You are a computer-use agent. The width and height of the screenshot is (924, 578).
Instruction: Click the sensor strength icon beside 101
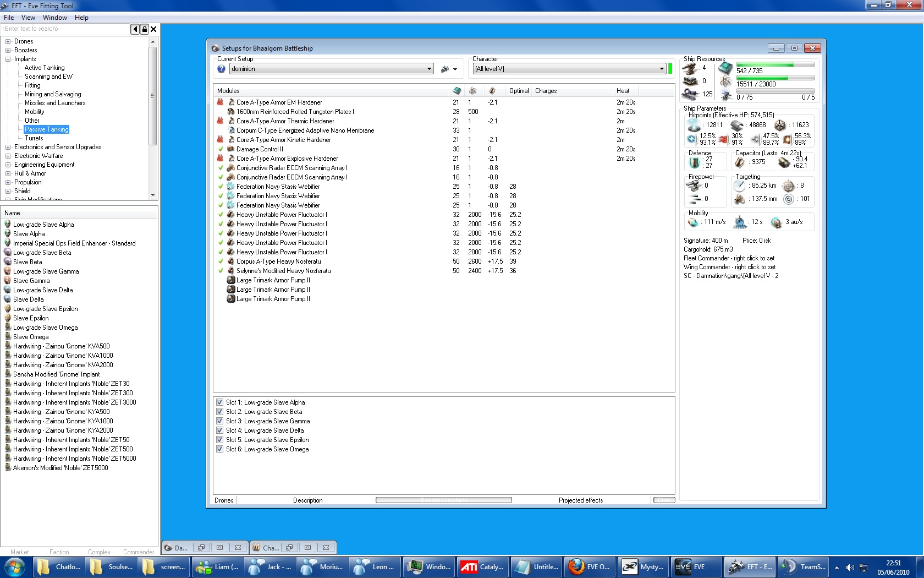click(789, 199)
